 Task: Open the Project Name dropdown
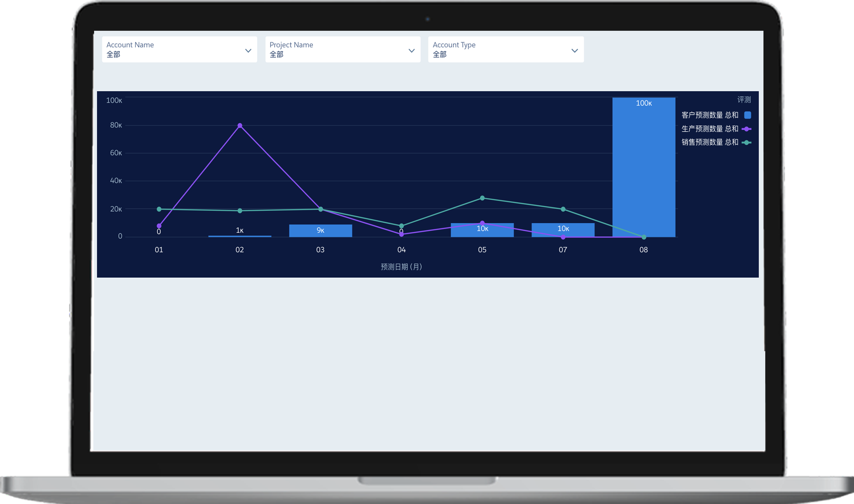click(x=343, y=50)
